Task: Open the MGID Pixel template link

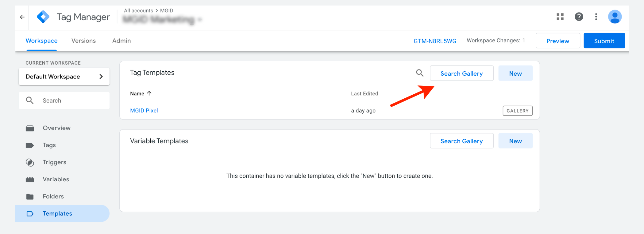Action: (x=144, y=111)
